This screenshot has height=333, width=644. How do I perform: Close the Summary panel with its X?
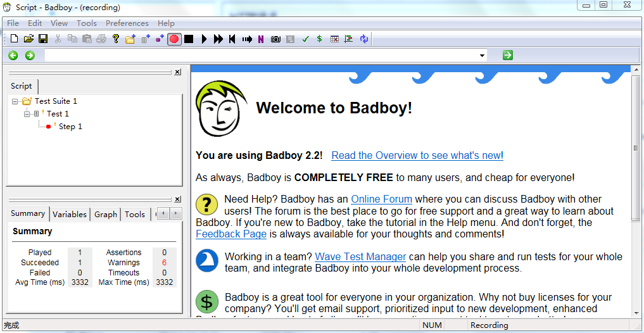177,199
